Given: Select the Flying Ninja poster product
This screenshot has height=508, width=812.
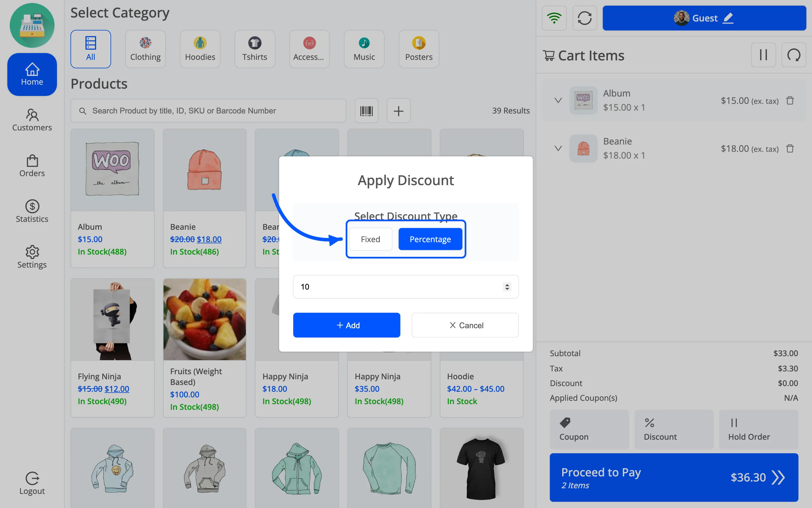Looking at the screenshot, I should (x=112, y=348).
